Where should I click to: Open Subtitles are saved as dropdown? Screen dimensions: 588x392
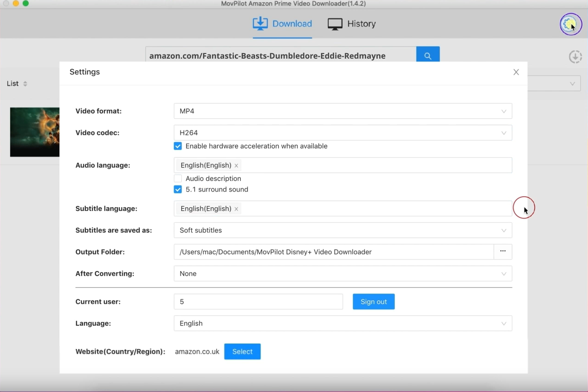(x=343, y=230)
